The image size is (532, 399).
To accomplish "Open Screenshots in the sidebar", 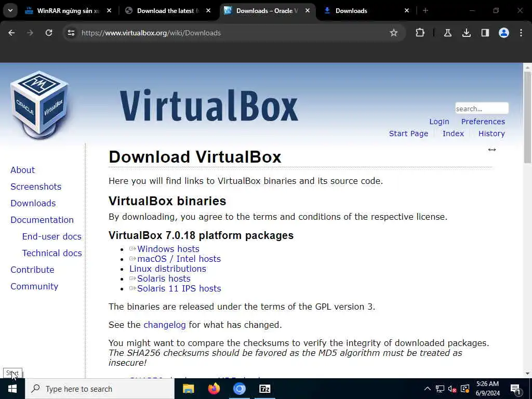I will (36, 187).
